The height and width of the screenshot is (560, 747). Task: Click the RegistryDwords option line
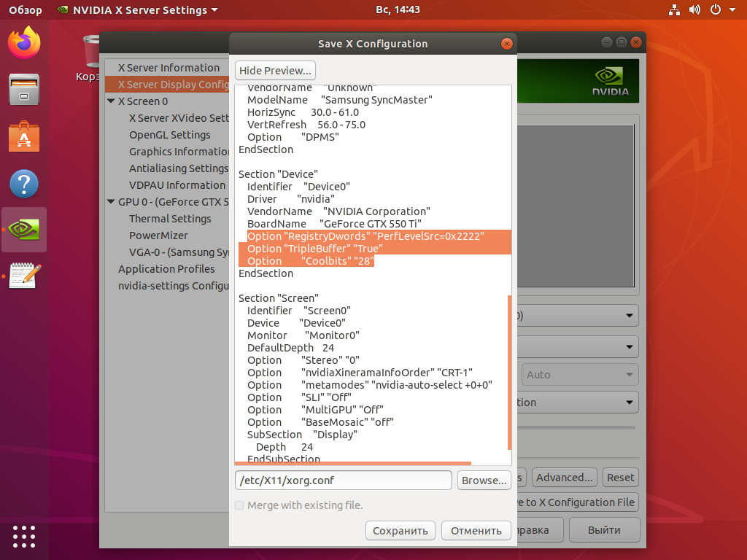pyautogui.click(x=365, y=236)
